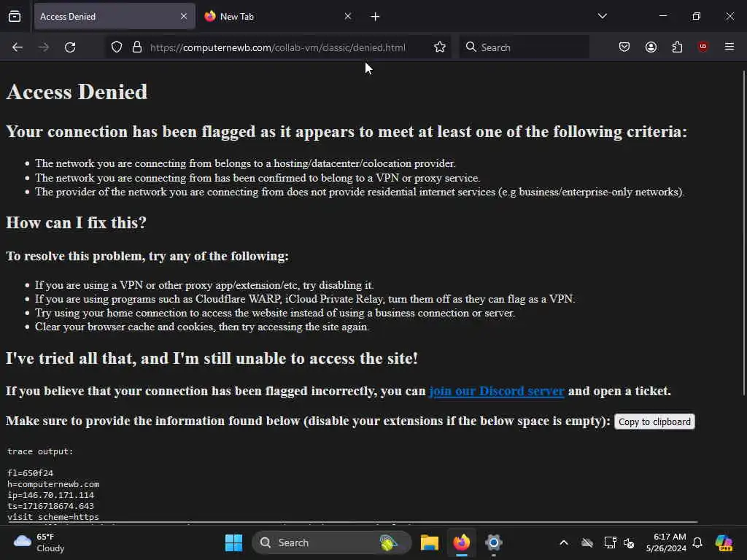Viewport: 747px width, 560px height.
Task: Click the muted volume tray icon
Action: (629, 542)
